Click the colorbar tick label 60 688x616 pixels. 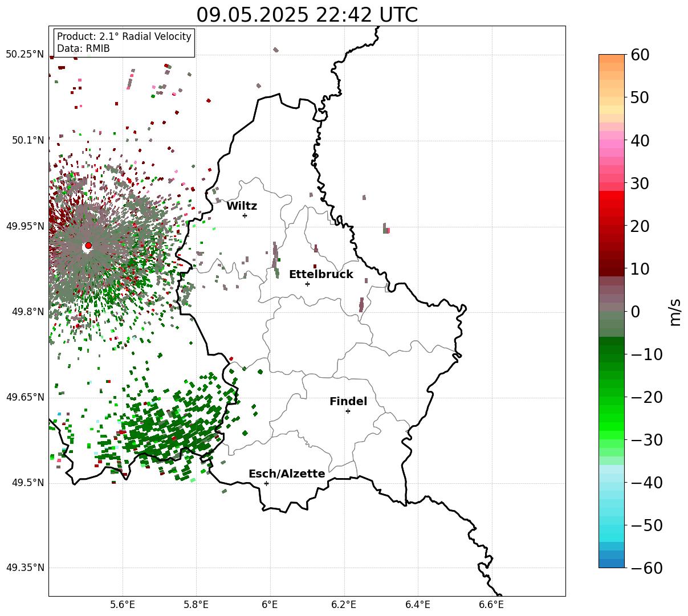tap(640, 55)
